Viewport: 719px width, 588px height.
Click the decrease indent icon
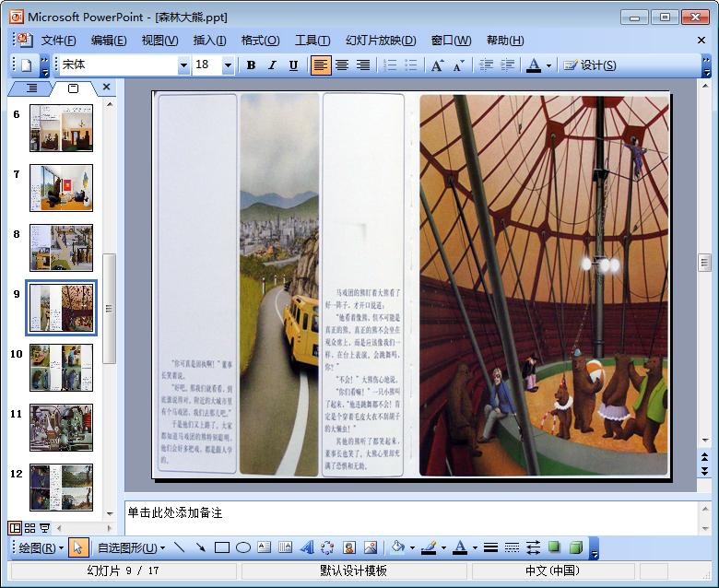click(486, 65)
